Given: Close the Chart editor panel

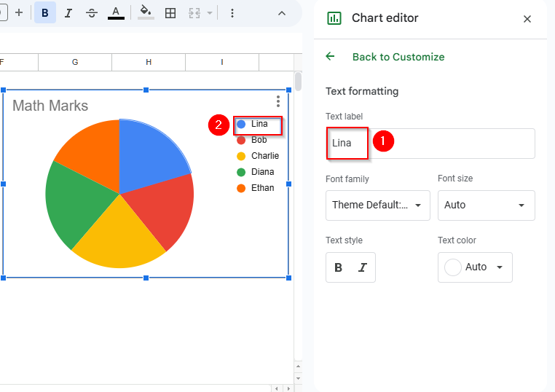Looking at the screenshot, I should click(x=527, y=19).
